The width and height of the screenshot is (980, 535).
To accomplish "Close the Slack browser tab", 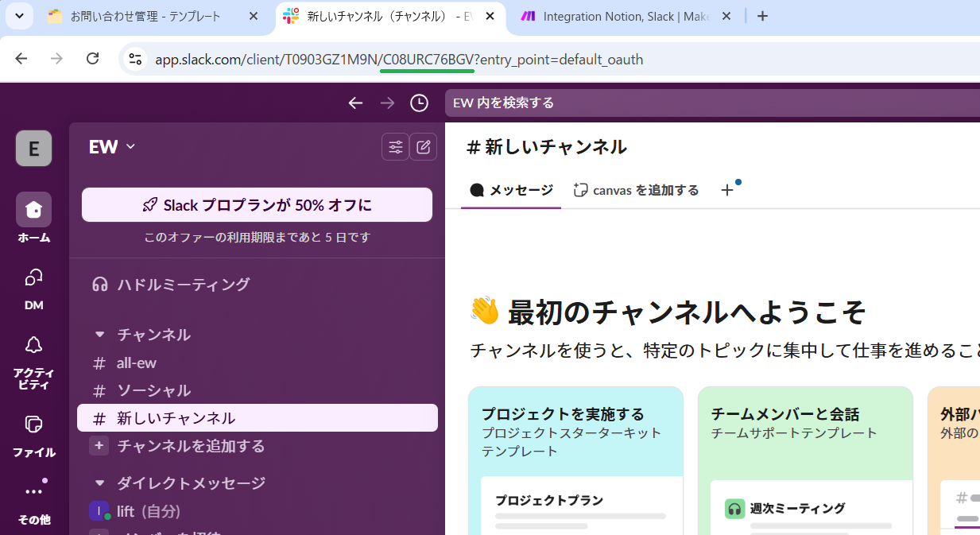I will pos(490,16).
